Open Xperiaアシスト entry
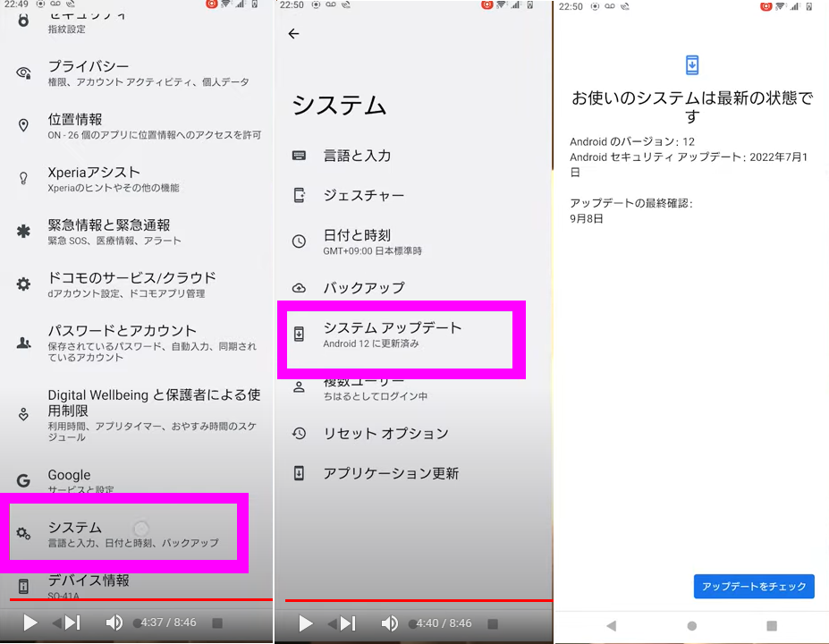Viewport: 829px width, 644px height. [x=137, y=179]
